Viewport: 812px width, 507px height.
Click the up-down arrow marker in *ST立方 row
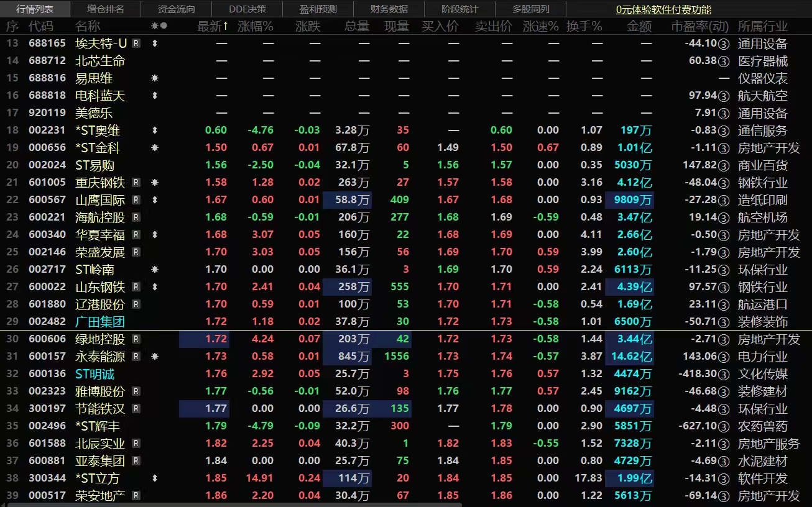[155, 478]
